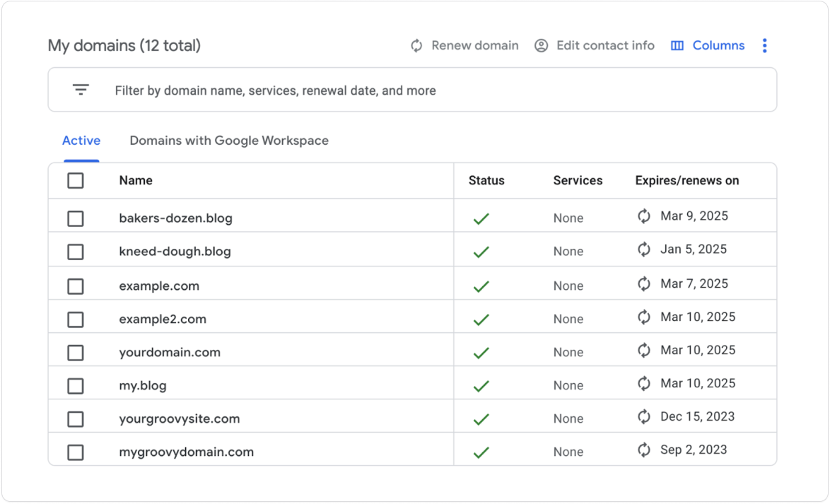
Task: Check the yourgroovysite.com checkbox
Action: point(76,418)
